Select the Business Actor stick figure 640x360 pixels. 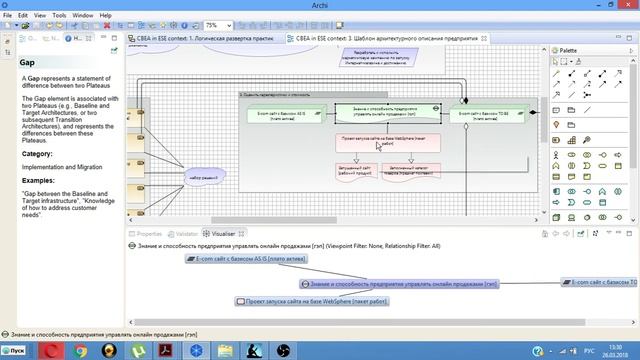point(556,155)
